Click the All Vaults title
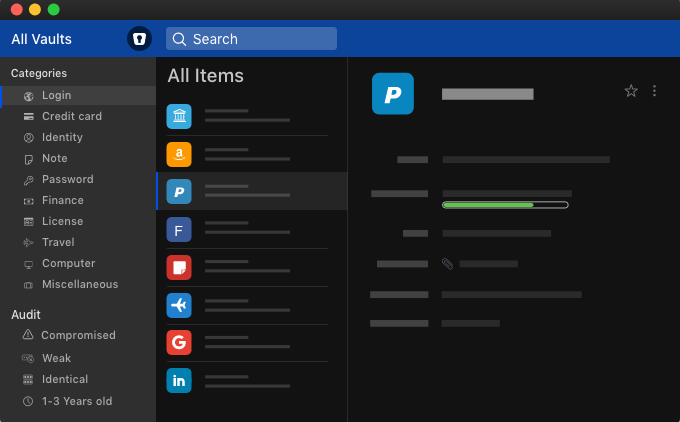This screenshot has height=422, width=680. [x=42, y=39]
